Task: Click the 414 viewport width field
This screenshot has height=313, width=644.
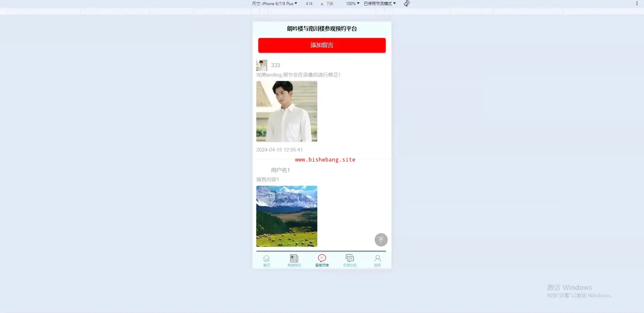Action: pyautogui.click(x=309, y=4)
